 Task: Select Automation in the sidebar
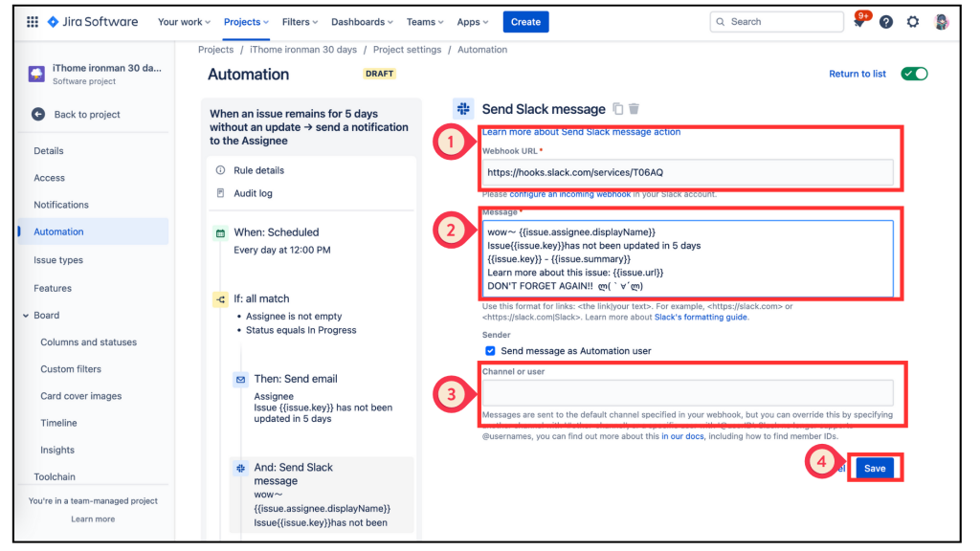[94, 231]
